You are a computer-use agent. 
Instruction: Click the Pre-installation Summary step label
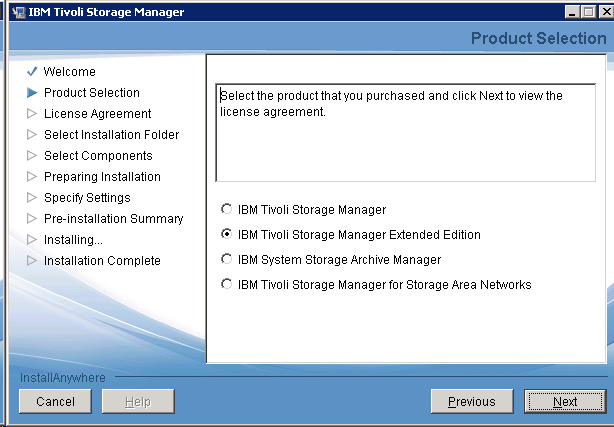pos(113,219)
